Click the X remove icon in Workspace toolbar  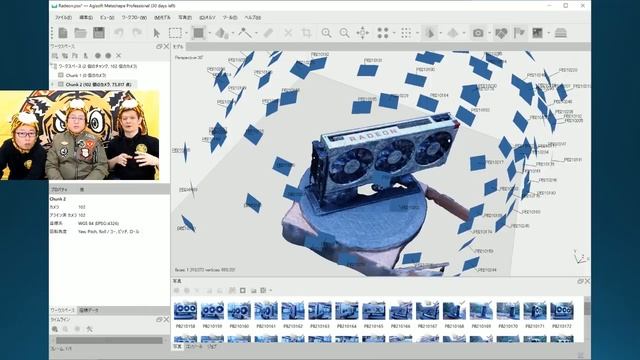coord(119,56)
